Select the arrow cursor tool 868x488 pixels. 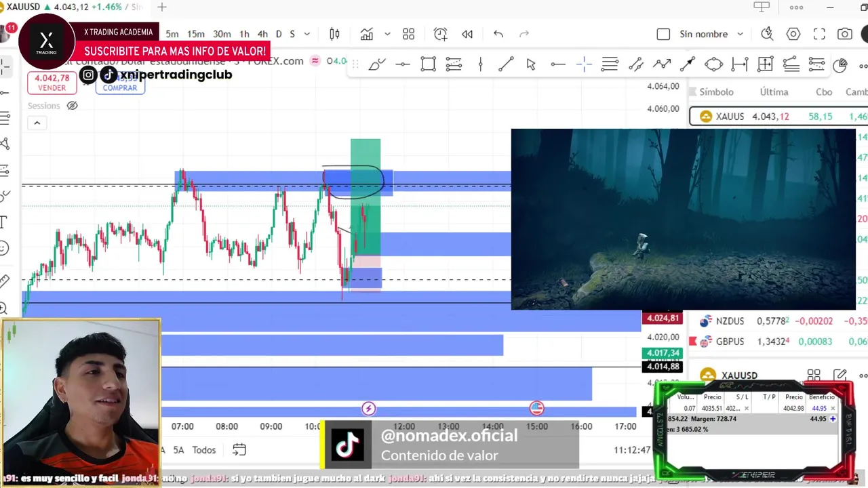(x=531, y=64)
